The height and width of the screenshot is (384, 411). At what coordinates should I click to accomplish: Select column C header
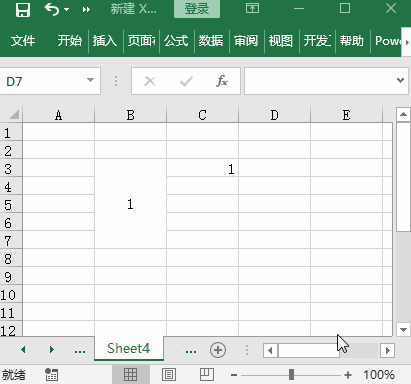click(202, 115)
